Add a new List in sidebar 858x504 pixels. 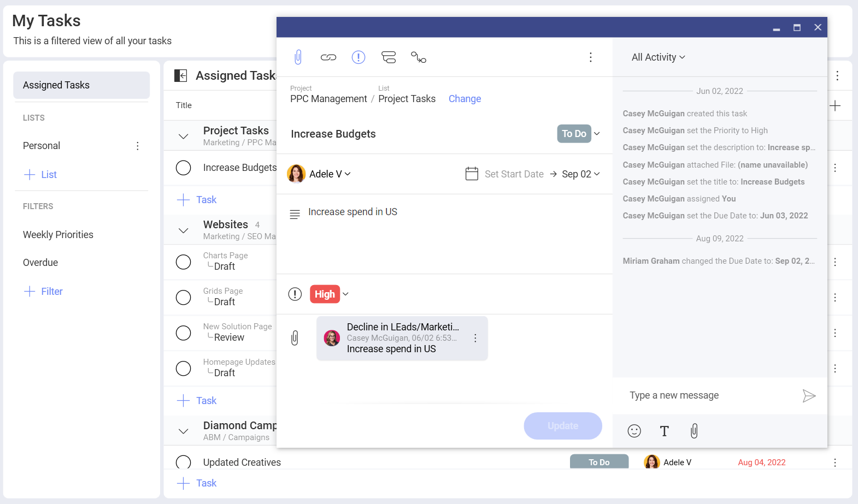click(x=40, y=175)
